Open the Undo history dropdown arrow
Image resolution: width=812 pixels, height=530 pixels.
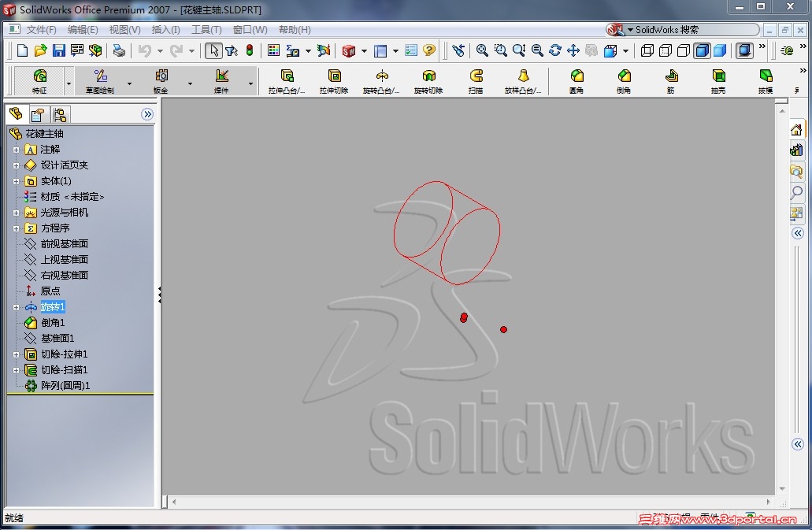pos(160,50)
